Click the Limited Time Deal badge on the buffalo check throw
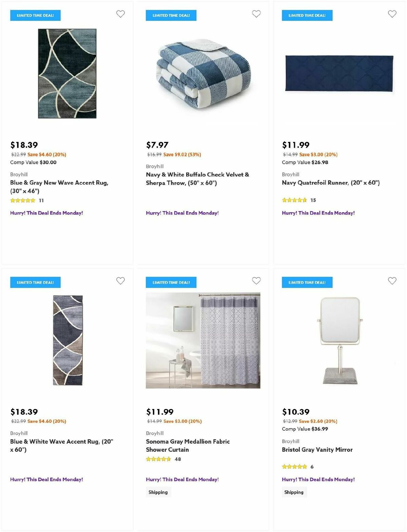 click(171, 15)
